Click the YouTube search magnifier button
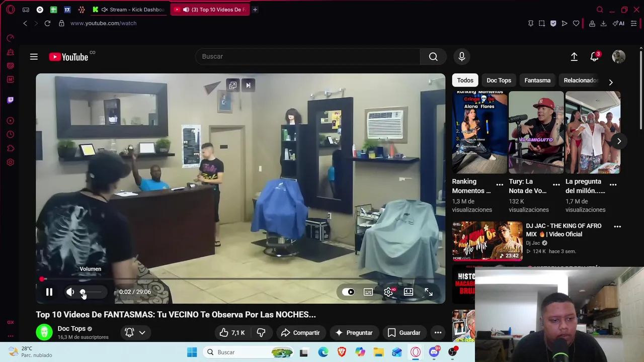Image resolution: width=644 pixels, height=362 pixels. coord(433,57)
